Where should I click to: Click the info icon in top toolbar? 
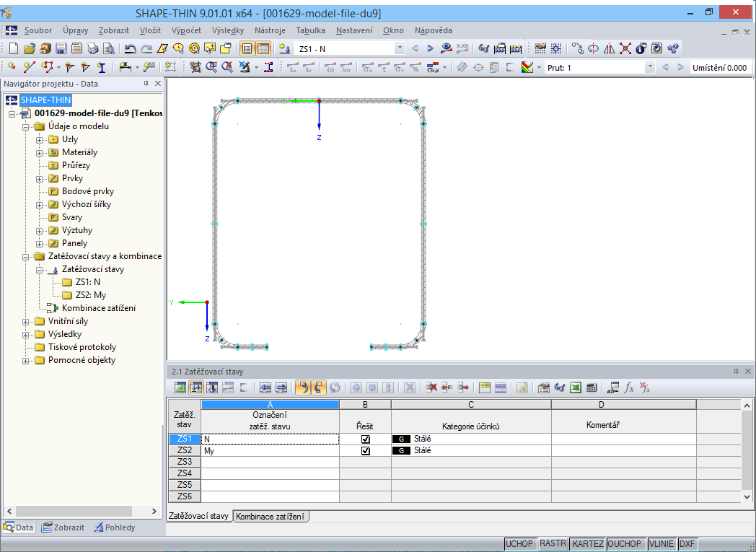[x=641, y=48]
